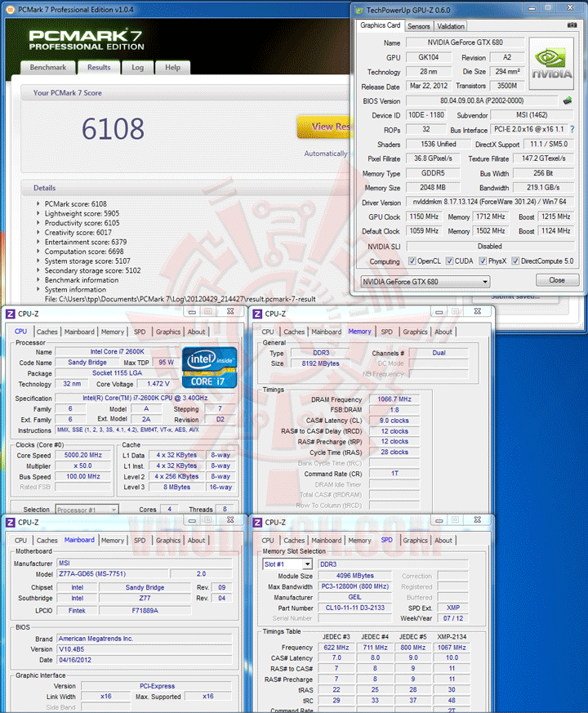
Task: Toggle the CUDA checkbox
Action: click(449, 261)
